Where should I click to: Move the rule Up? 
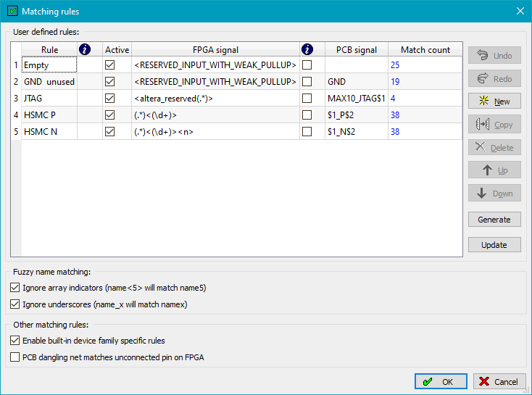[494, 171]
